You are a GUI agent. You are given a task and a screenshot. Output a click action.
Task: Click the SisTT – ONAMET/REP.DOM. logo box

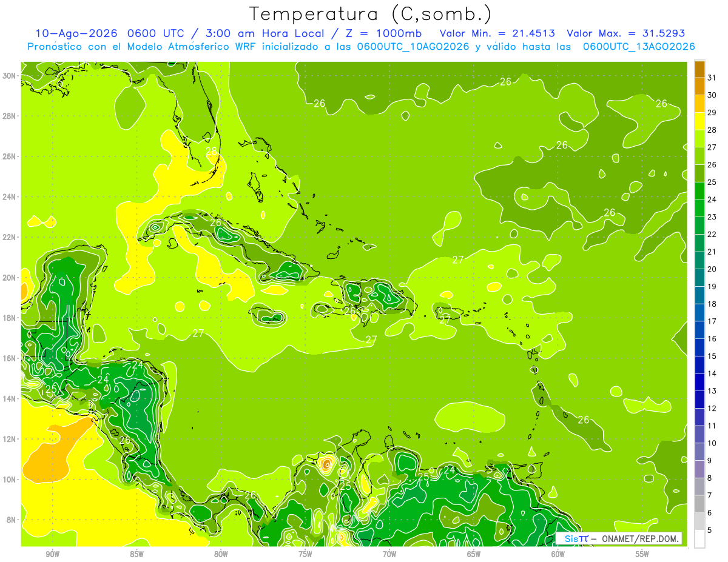click(x=619, y=538)
